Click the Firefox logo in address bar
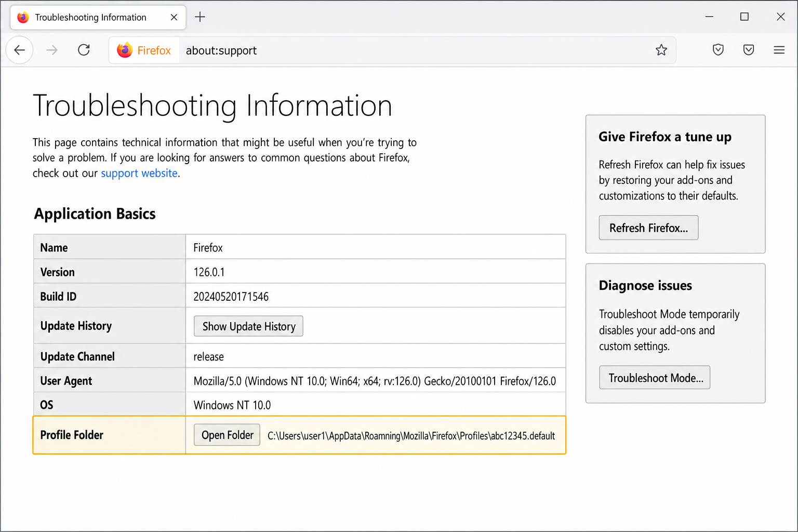798x532 pixels. 125,50
